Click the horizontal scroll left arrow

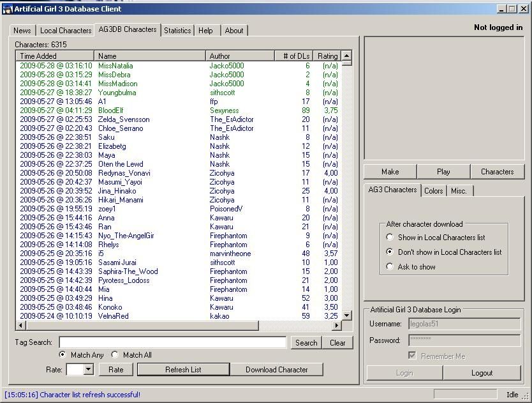pyautogui.click(x=20, y=325)
